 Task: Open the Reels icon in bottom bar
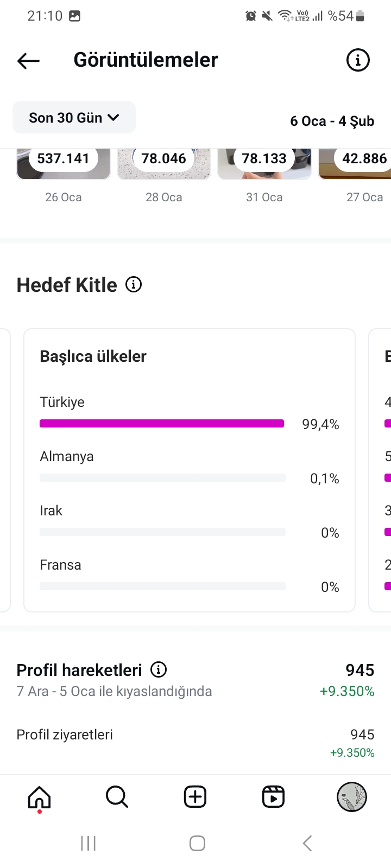[273, 797]
